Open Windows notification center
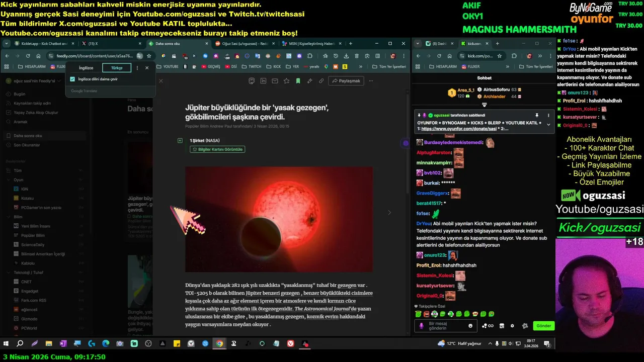 547,343
